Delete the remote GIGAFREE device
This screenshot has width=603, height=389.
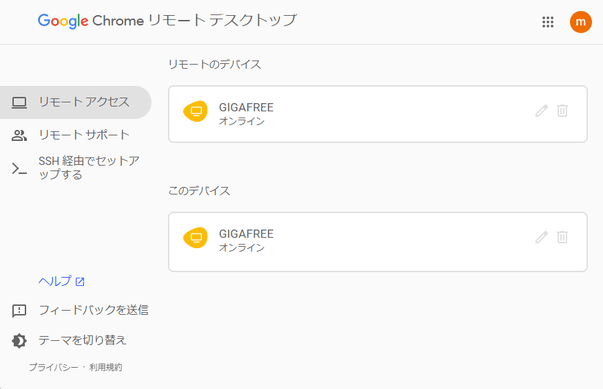pos(562,111)
